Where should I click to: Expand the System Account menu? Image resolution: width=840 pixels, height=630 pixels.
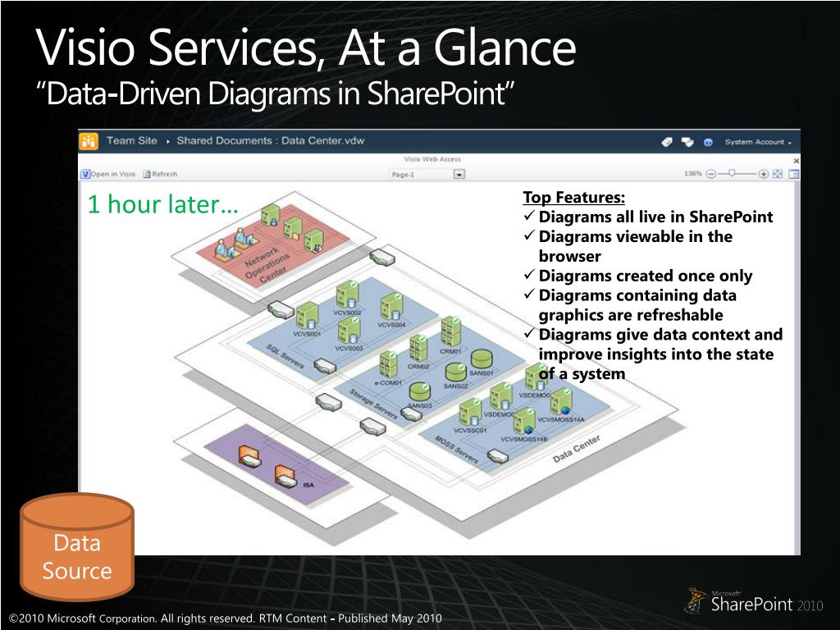758,142
